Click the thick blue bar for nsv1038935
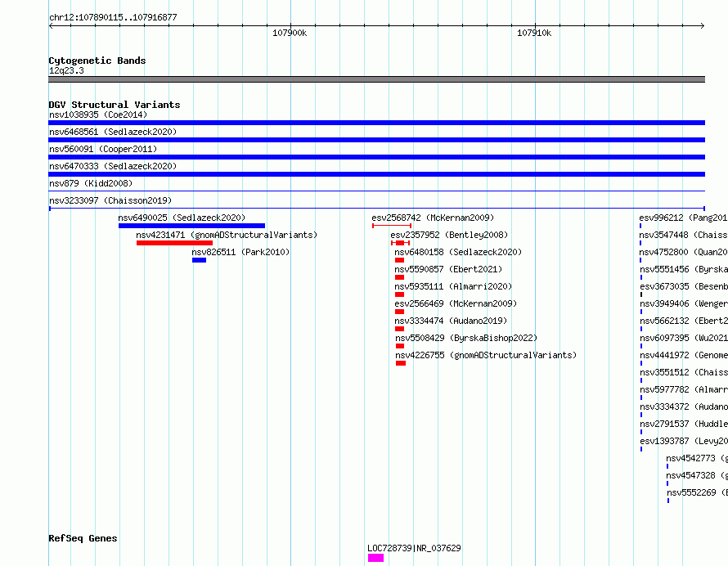The image size is (728, 566). pos(376,123)
